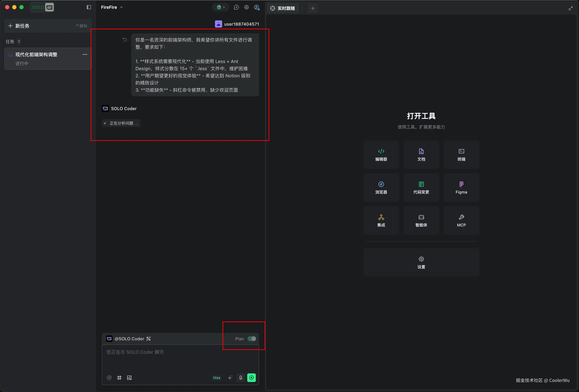The width and height of the screenshot is (579, 392).
Task: Switch the SOLO mode toggle at top-left
Action: click(42, 7)
